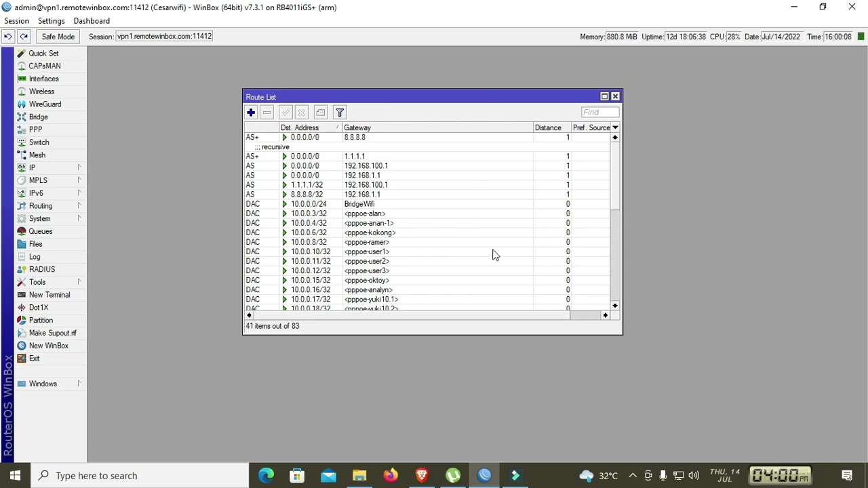Add a new route with plus button

coord(251,113)
